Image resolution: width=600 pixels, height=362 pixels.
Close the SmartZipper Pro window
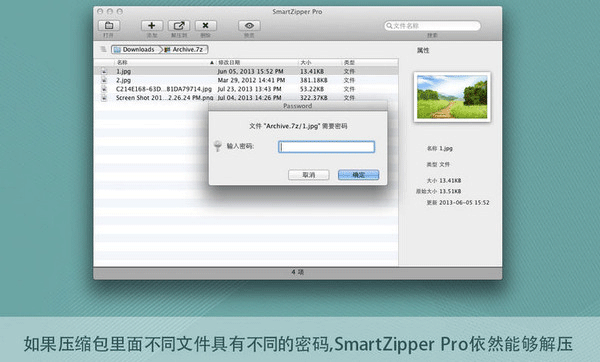tap(100, 11)
